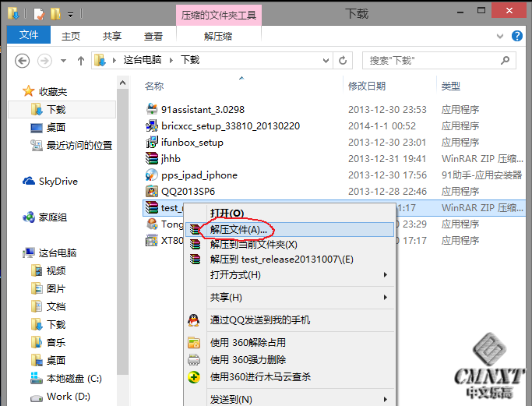This screenshot has width=532, height=406.
Task: Go up one folder level
Action: click(81, 61)
